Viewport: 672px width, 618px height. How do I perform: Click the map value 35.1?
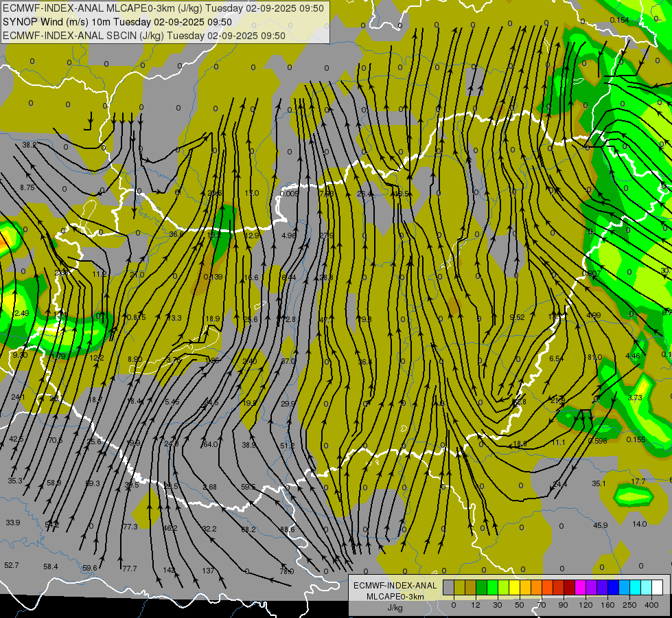599,484
